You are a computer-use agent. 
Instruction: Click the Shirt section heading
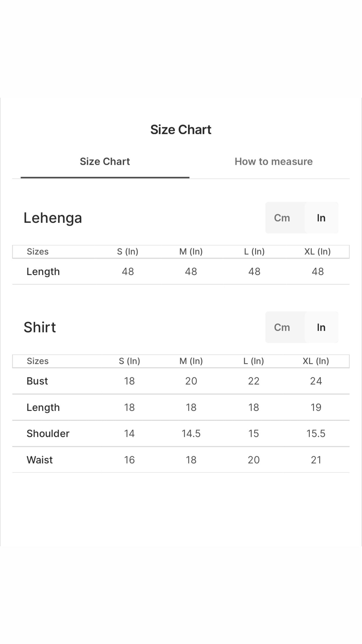40,327
